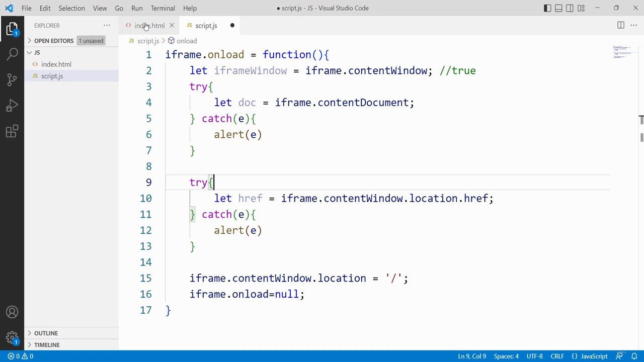
Task: Switch to the index.html tab
Action: (149, 26)
